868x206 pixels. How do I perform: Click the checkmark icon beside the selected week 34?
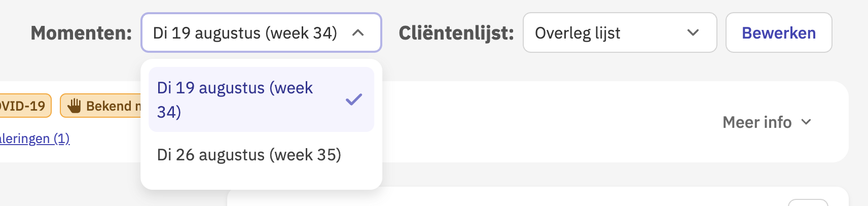(354, 99)
